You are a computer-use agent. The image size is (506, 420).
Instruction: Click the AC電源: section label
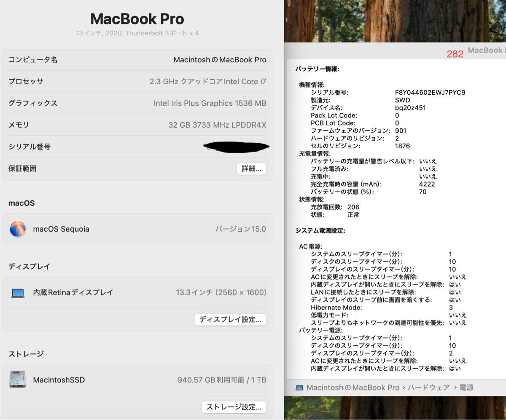pyautogui.click(x=311, y=246)
